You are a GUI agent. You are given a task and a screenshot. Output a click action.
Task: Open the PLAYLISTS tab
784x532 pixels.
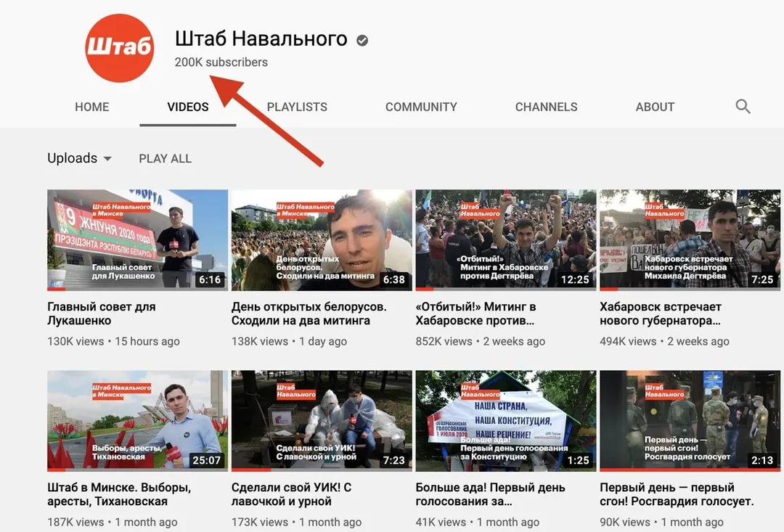click(x=297, y=107)
